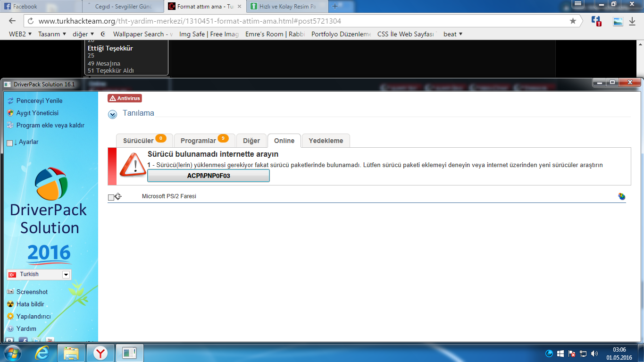The image size is (644, 362).
Task: Click the red warning triangle icon
Action: point(133,164)
